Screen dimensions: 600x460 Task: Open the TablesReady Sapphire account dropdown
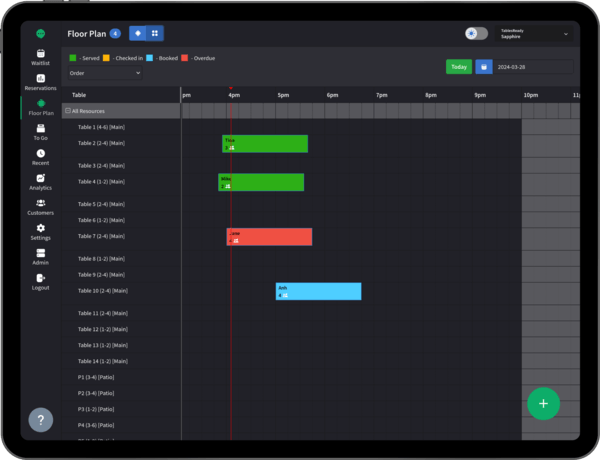click(534, 34)
